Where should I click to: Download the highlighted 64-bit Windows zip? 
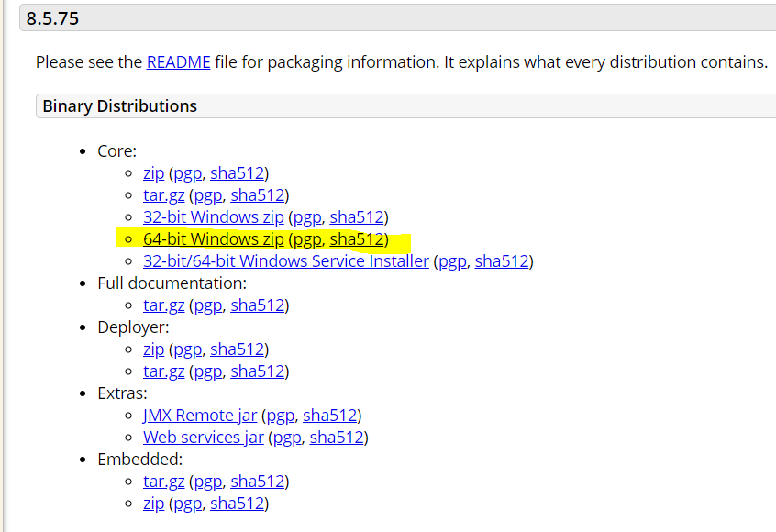214,239
